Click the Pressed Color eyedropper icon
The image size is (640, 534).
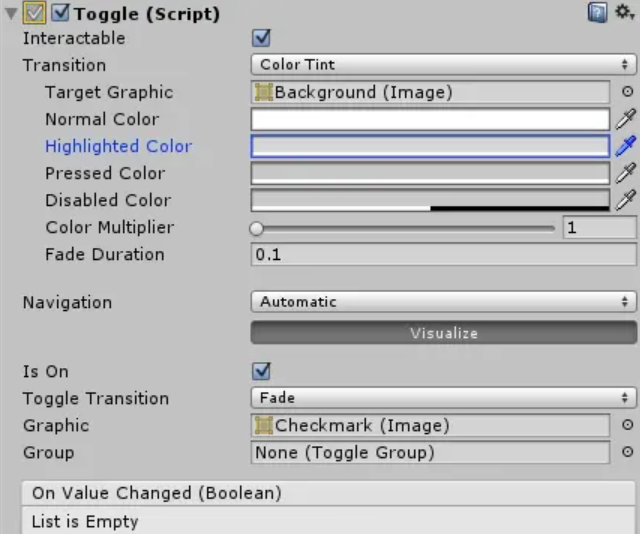click(x=625, y=173)
